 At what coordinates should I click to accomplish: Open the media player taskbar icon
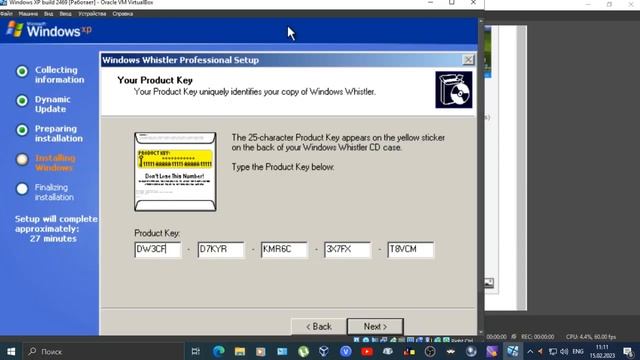(260, 351)
